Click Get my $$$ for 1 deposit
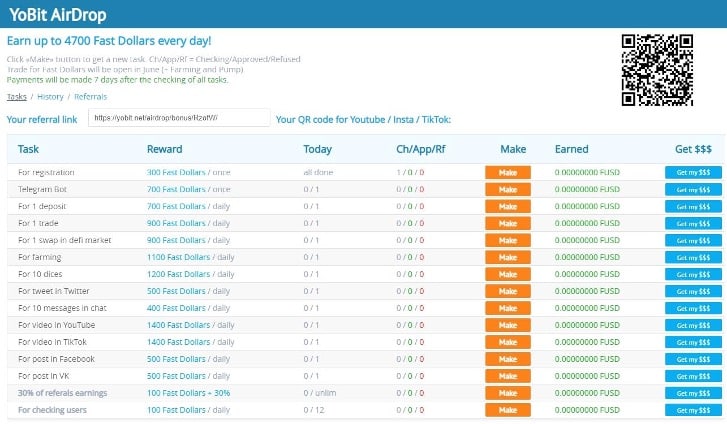This screenshot has height=424, width=727. coord(693,206)
